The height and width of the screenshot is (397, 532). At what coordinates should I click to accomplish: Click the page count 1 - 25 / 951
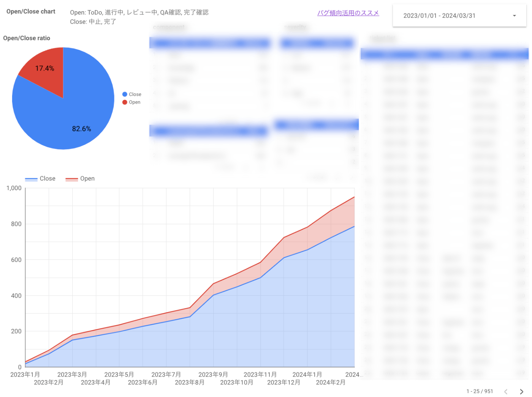(479, 391)
